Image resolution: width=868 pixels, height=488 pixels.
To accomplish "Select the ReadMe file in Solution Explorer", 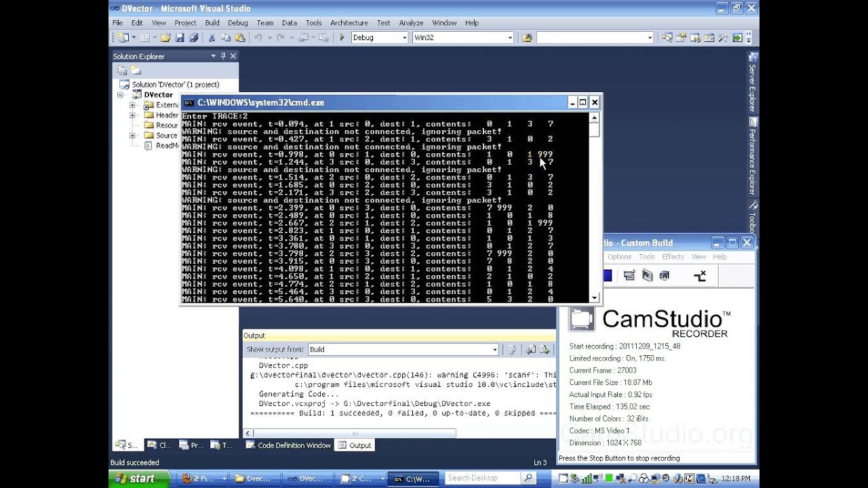I will click(x=163, y=146).
